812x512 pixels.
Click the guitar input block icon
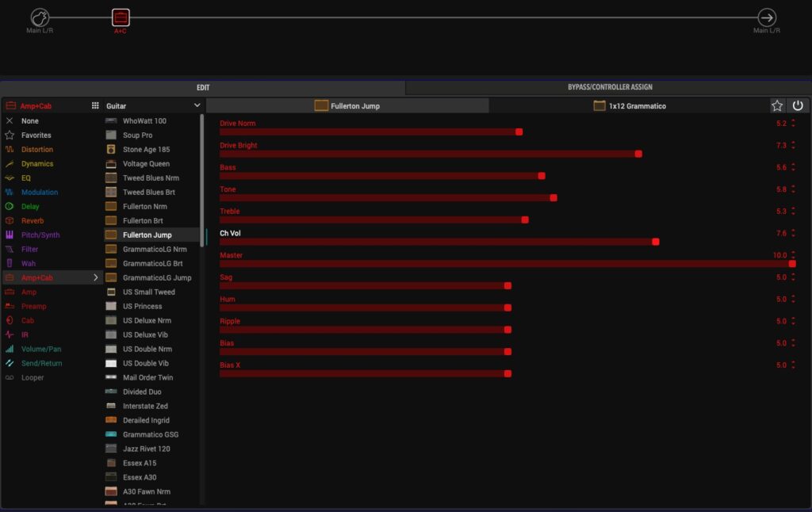coord(40,17)
